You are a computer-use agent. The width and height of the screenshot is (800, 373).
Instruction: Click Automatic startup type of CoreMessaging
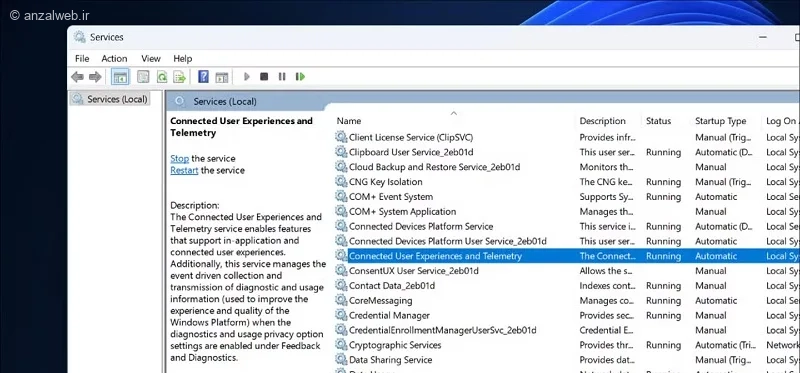[x=716, y=301]
